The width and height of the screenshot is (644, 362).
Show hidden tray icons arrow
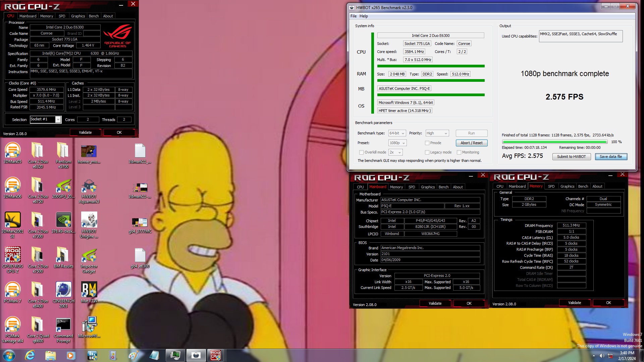pos(594,356)
